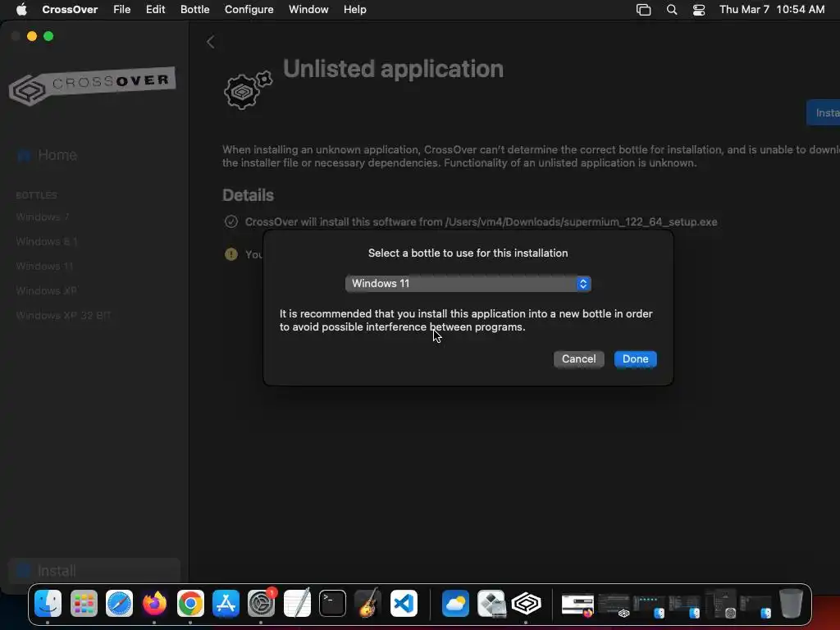Open the Apple menu

21,10
